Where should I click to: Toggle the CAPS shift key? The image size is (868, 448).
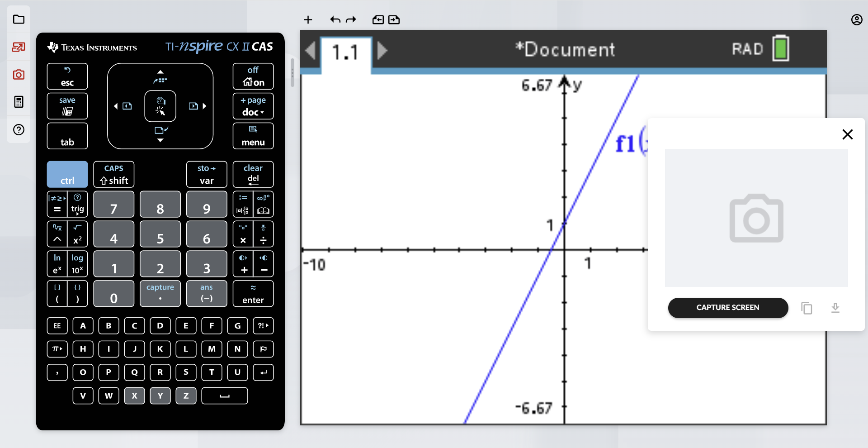pyautogui.click(x=114, y=174)
